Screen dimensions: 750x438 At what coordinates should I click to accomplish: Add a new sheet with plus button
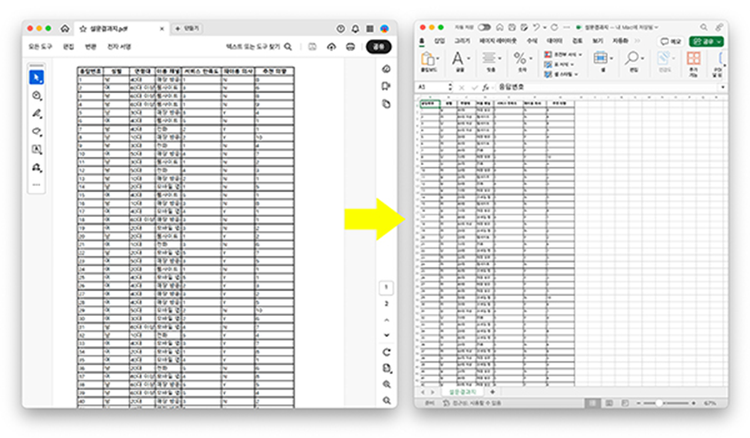492,392
